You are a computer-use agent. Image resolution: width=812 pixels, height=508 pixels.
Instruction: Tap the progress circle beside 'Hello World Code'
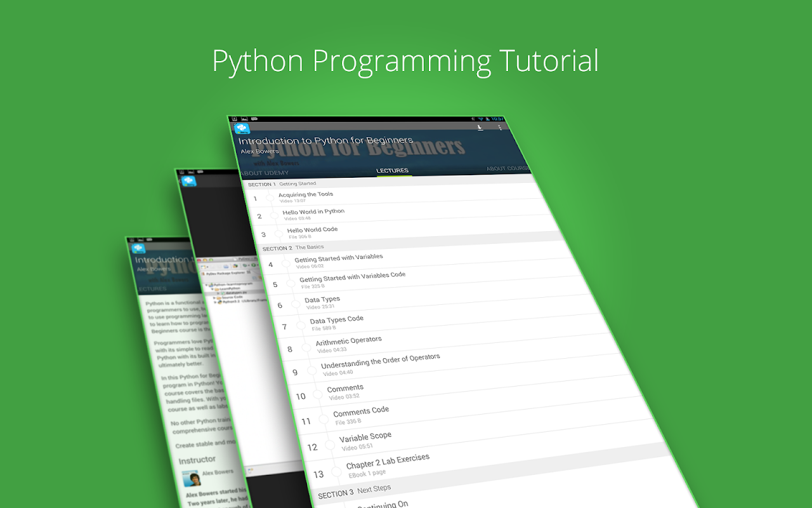[278, 234]
